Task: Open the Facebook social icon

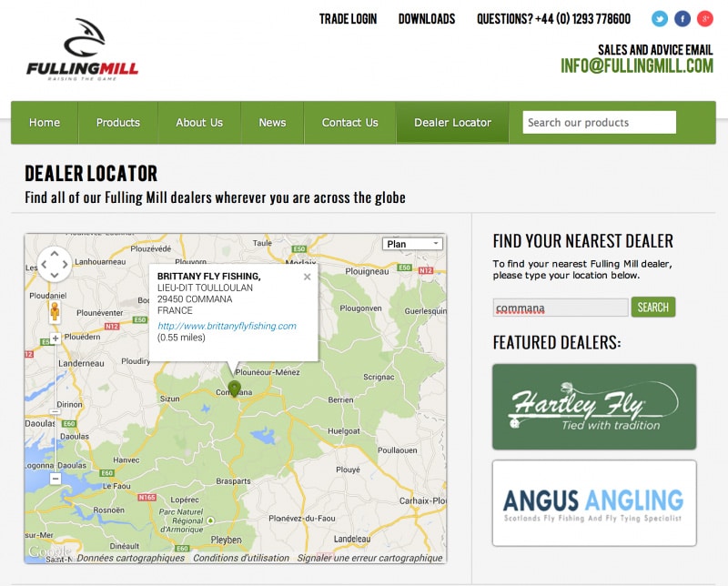Action: 682,19
